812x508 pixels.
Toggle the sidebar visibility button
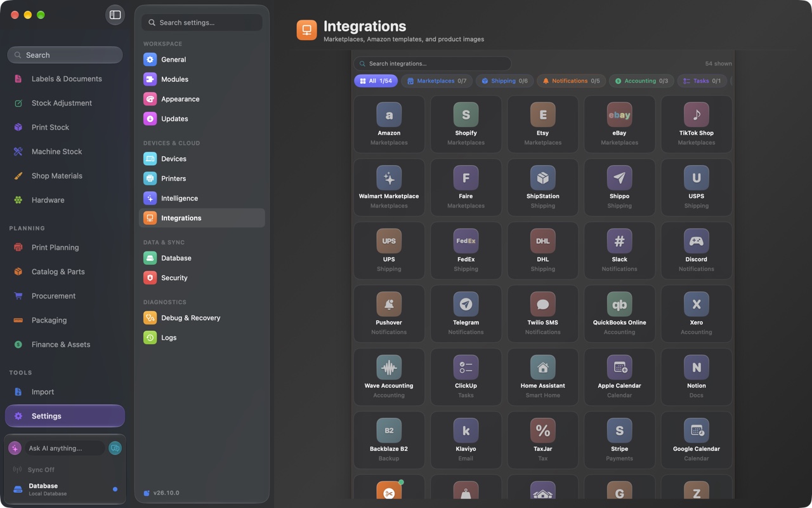tap(115, 15)
